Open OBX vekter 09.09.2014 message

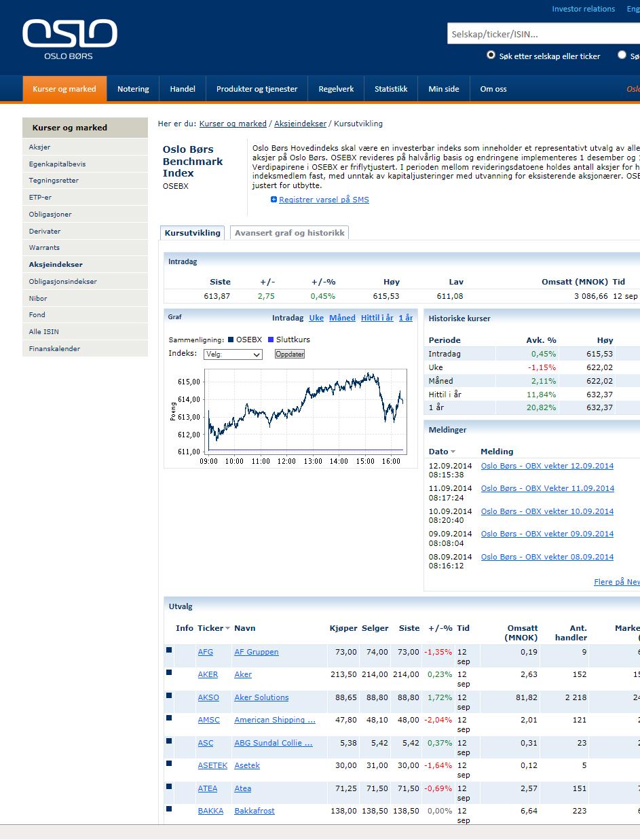tap(547, 534)
